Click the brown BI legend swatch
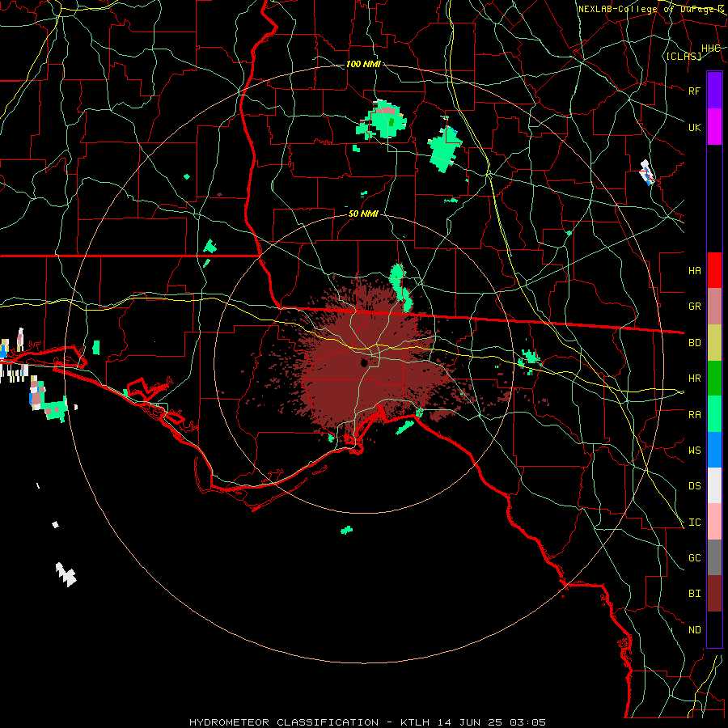Image resolution: width=728 pixels, height=728 pixels. [714, 594]
